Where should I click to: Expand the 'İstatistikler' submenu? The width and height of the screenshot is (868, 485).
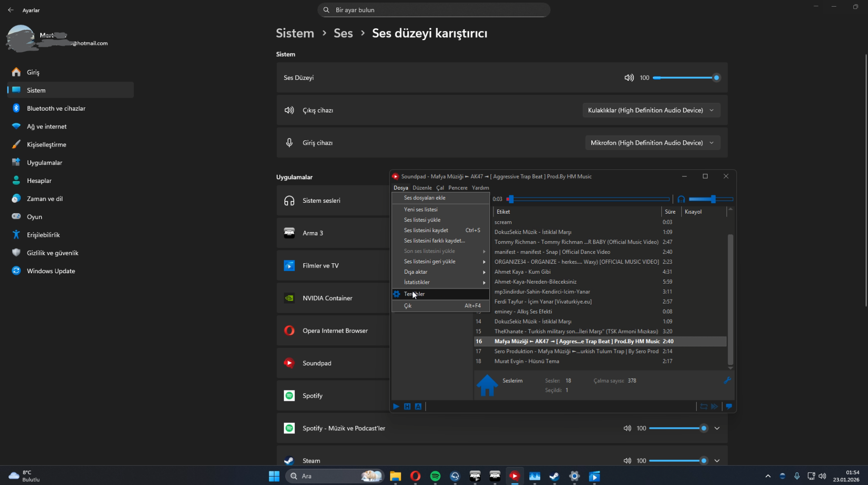pos(440,282)
